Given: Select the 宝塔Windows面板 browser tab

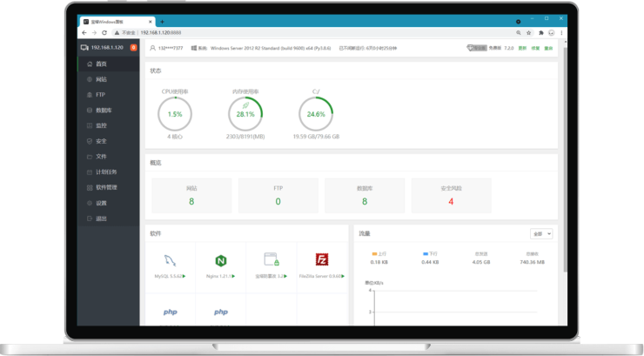Looking at the screenshot, I should [x=117, y=22].
